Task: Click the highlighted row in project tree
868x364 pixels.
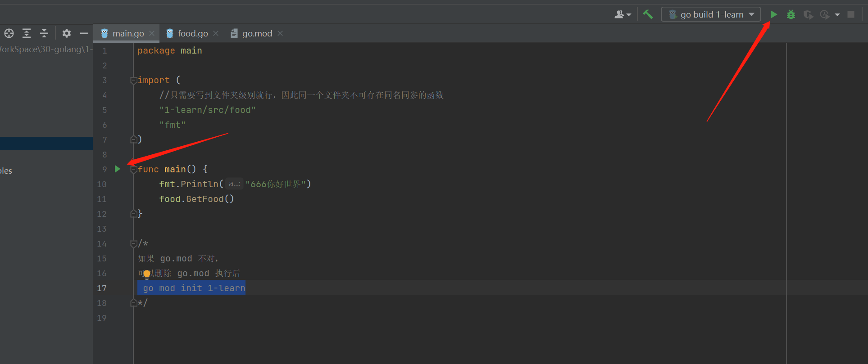Action: pos(46,144)
